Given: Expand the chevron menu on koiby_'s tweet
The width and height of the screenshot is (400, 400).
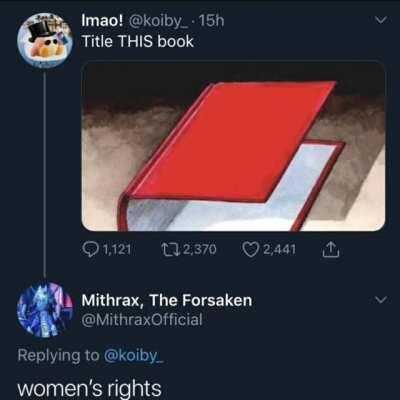Looking at the screenshot, I should 381,20.
